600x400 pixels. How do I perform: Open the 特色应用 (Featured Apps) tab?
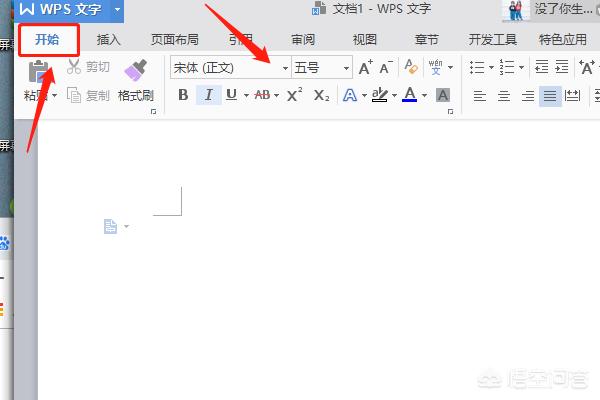point(563,39)
